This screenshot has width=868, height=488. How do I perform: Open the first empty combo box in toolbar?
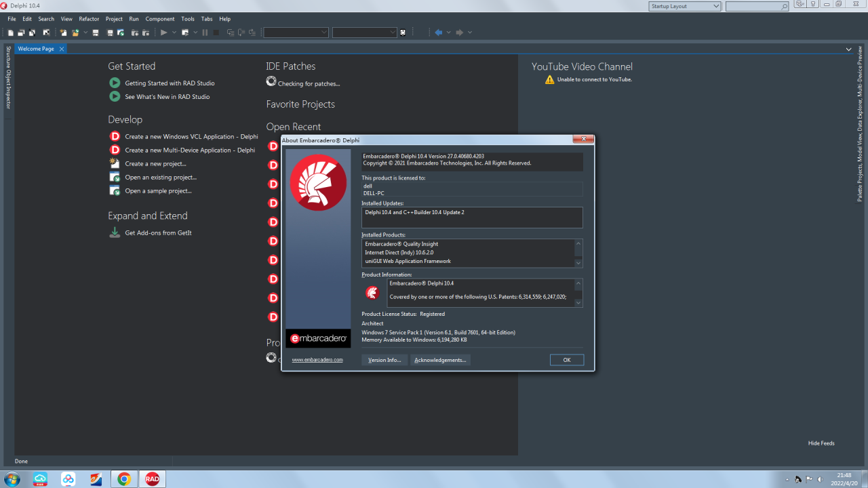296,33
